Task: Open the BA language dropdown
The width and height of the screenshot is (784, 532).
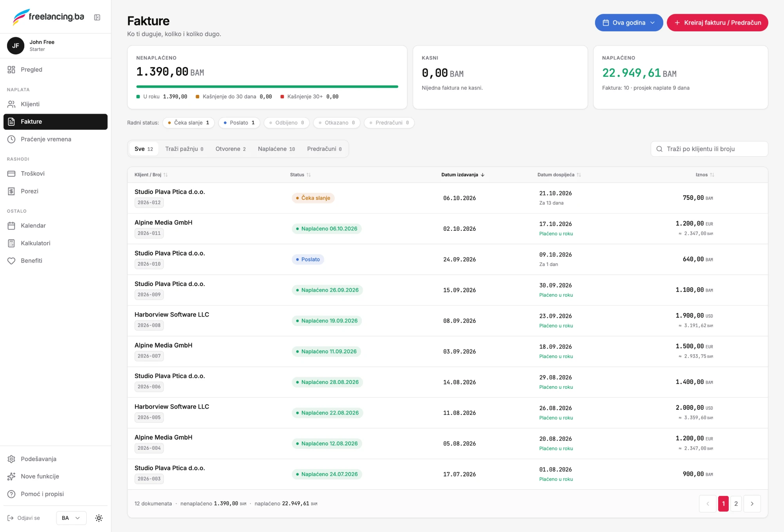Action: click(x=71, y=518)
